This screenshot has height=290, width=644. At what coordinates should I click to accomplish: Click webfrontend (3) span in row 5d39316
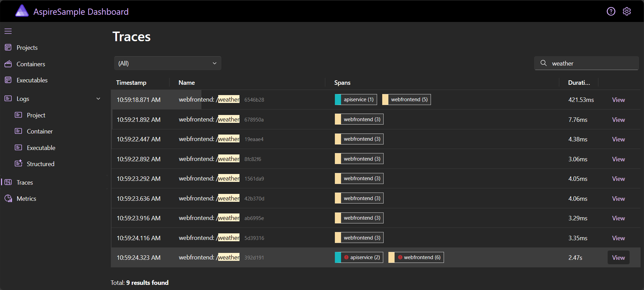point(359,238)
